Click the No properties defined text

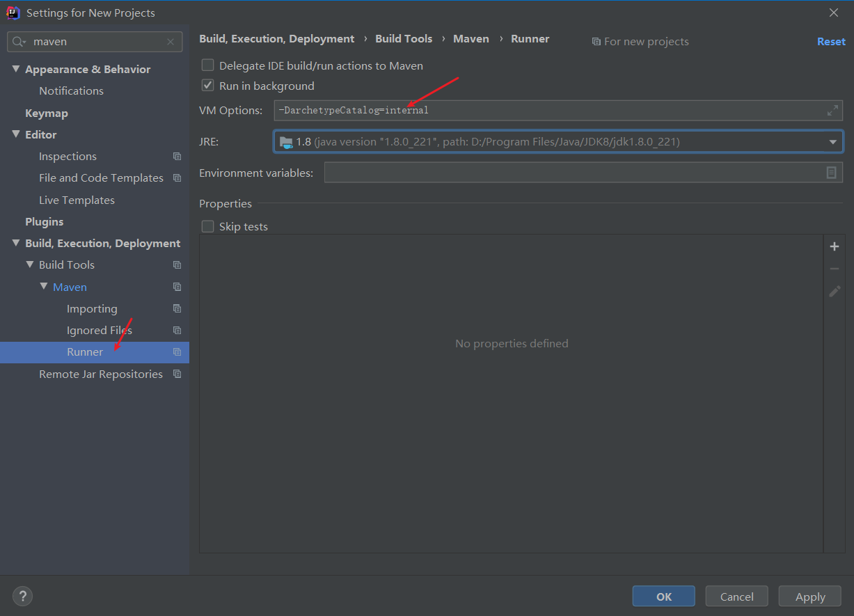point(512,344)
